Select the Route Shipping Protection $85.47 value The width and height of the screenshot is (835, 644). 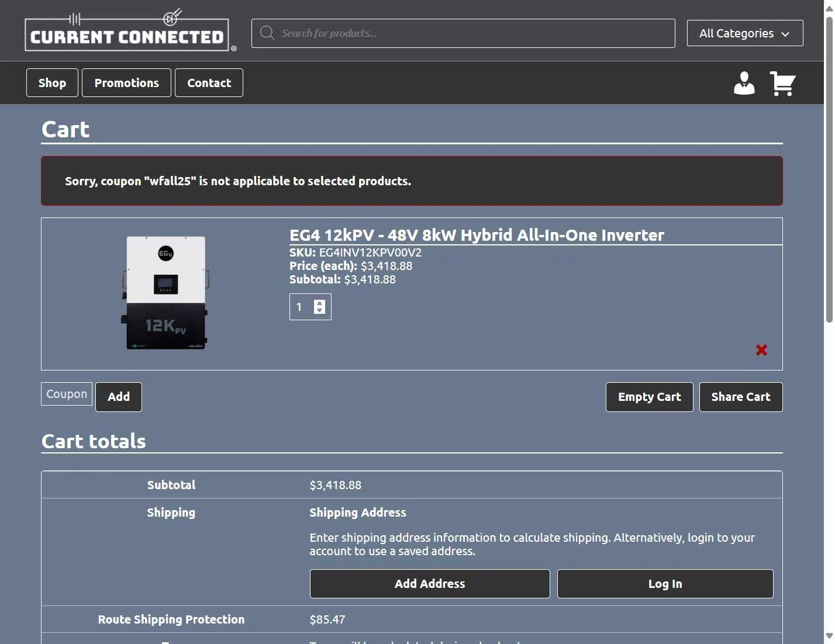327,619
